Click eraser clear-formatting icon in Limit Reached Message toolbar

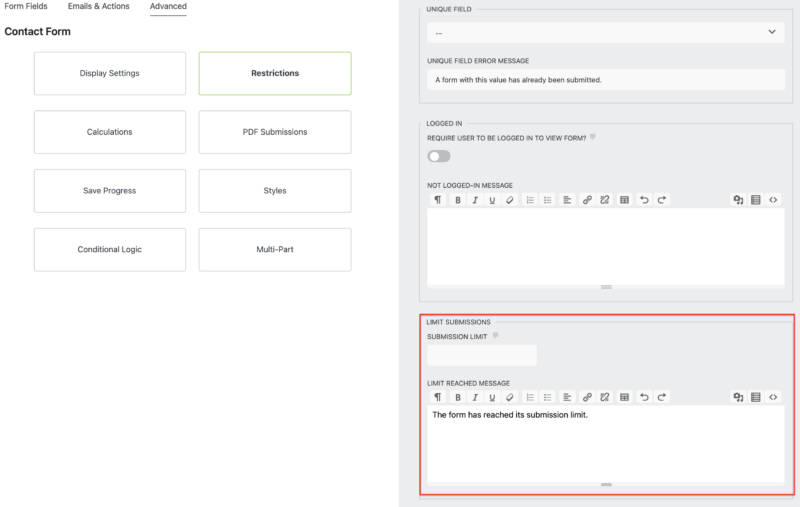509,397
